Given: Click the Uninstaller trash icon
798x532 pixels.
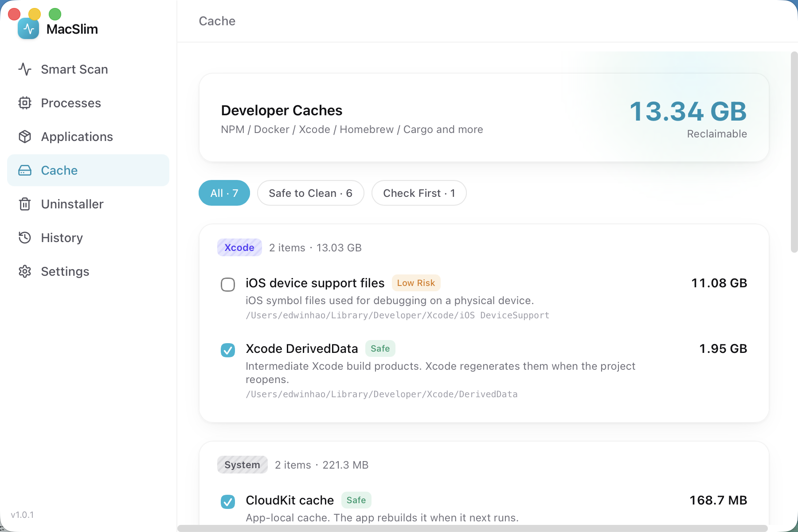Looking at the screenshot, I should [x=25, y=204].
